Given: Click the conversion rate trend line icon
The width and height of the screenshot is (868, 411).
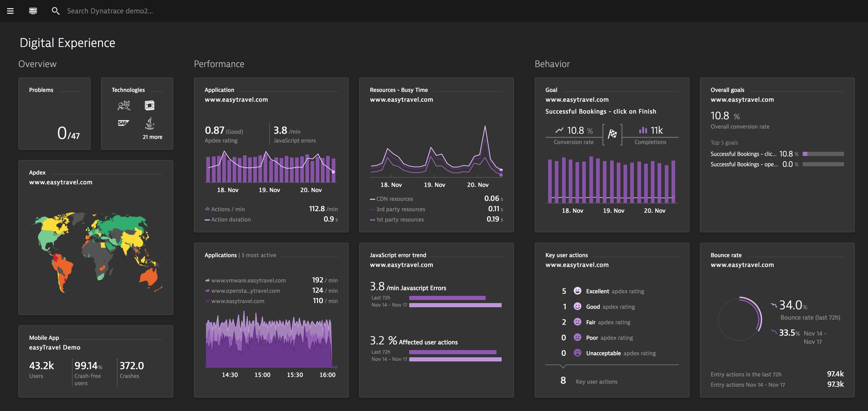Looking at the screenshot, I should (x=559, y=130).
